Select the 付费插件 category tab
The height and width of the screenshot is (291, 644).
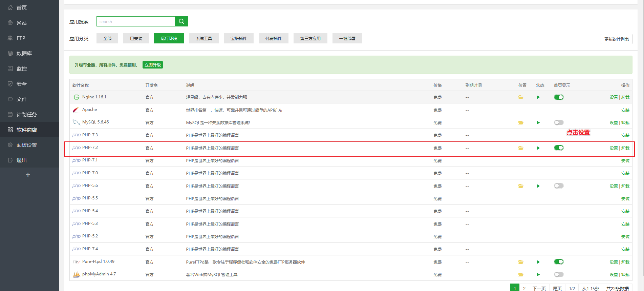274,38
